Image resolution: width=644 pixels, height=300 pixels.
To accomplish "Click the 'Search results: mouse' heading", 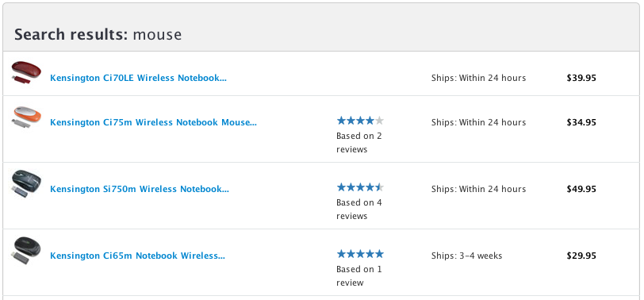I will [98, 34].
